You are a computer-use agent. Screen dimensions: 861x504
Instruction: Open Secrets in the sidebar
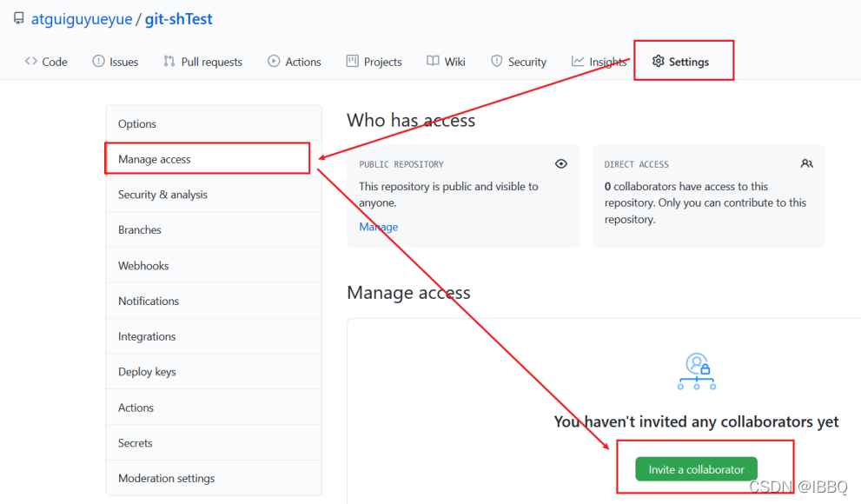214,442
